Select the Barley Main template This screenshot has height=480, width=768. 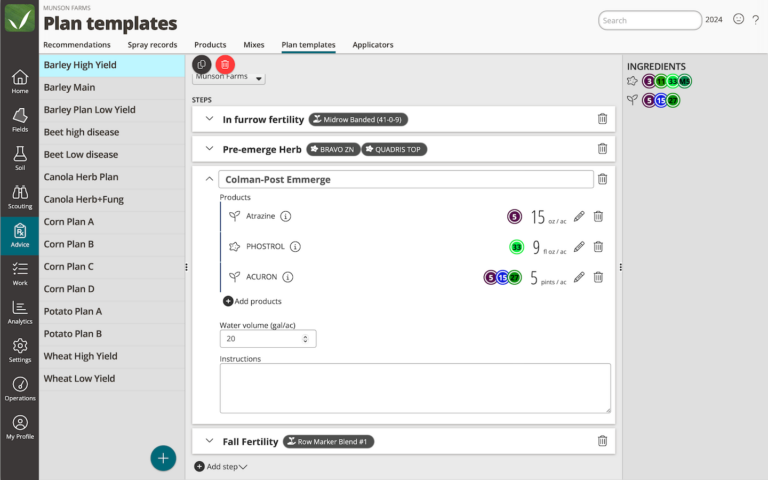pyautogui.click(x=112, y=87)
